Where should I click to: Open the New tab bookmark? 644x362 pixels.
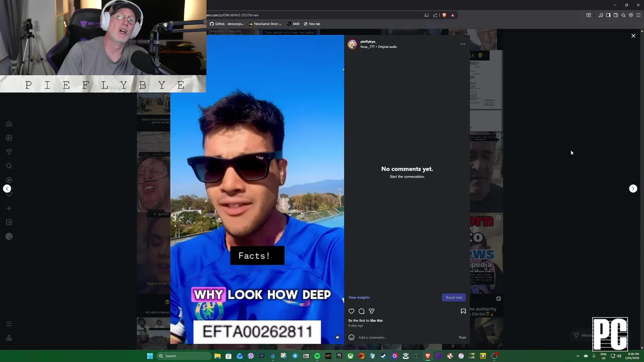coord(312,24)
